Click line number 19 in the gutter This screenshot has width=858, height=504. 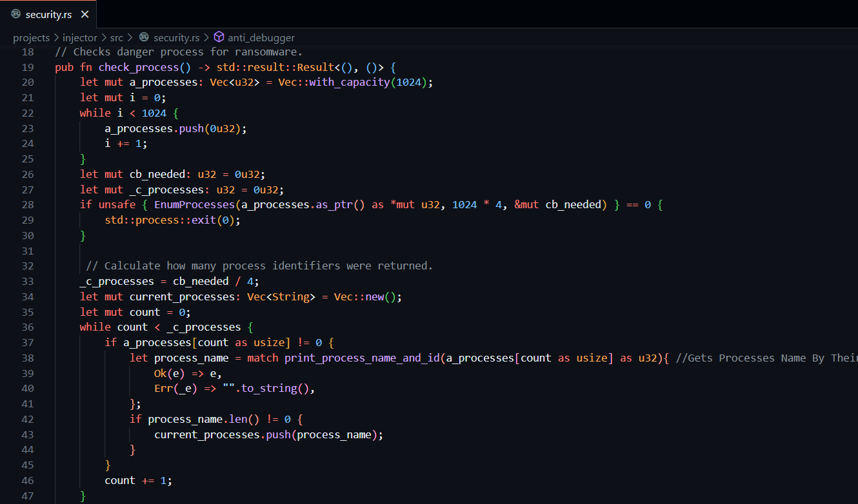[x=28, y=67]
